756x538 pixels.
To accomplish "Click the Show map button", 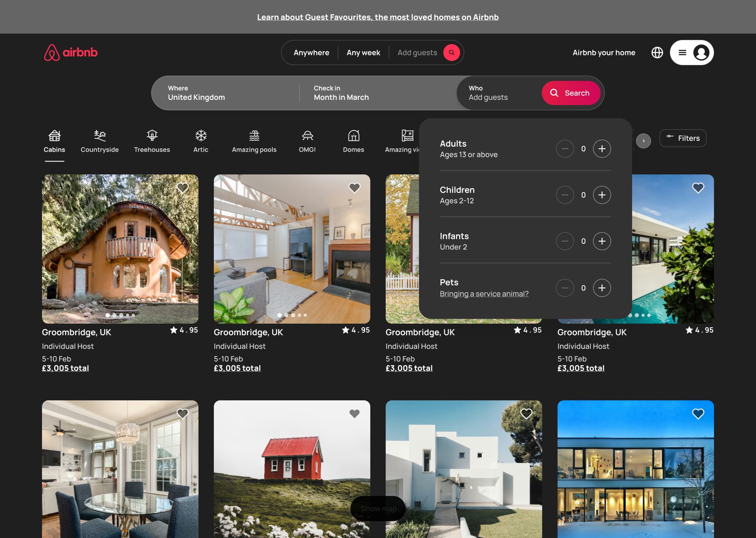I will click(378, 508).
